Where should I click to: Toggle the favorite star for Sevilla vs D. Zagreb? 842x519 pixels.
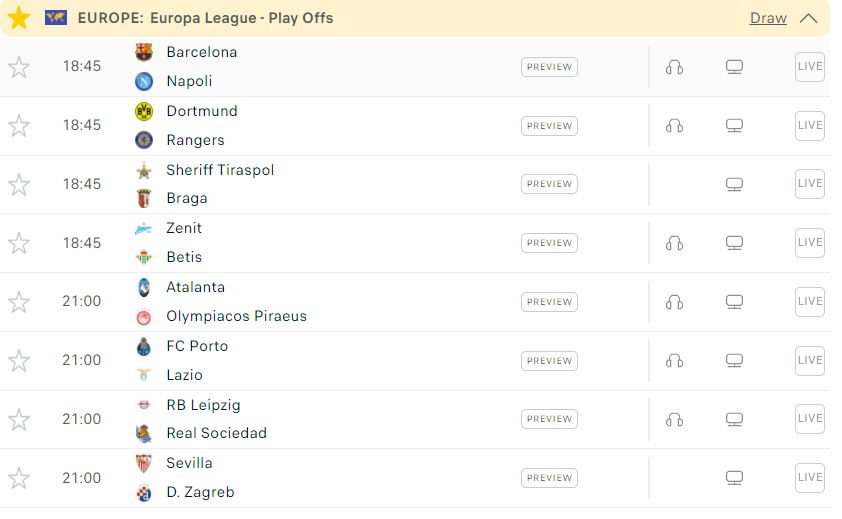coord(19,478)
